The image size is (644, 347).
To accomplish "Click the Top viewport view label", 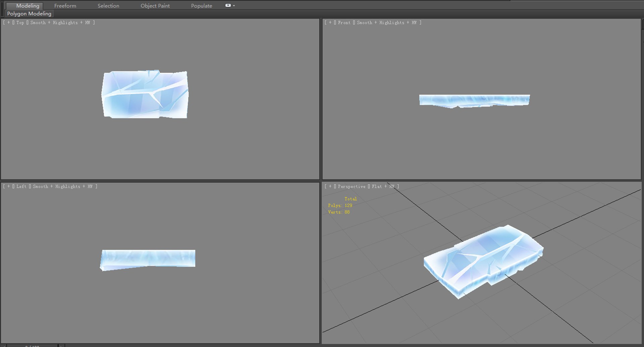I will tap(20, 22).
